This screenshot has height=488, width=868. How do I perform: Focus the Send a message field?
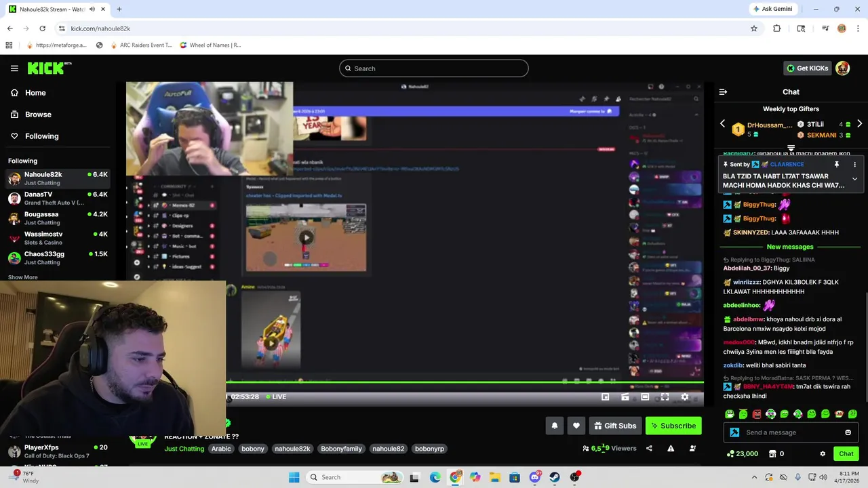pos(791,432)
